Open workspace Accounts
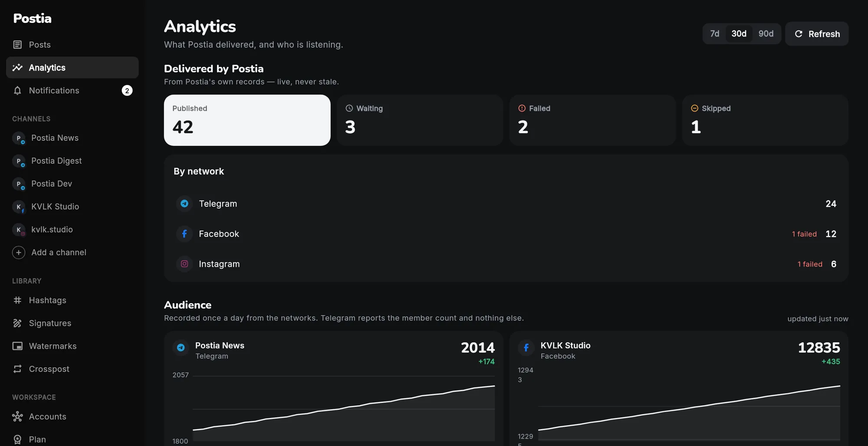Screen dimensions: 868x446 [x=72, y=416]
